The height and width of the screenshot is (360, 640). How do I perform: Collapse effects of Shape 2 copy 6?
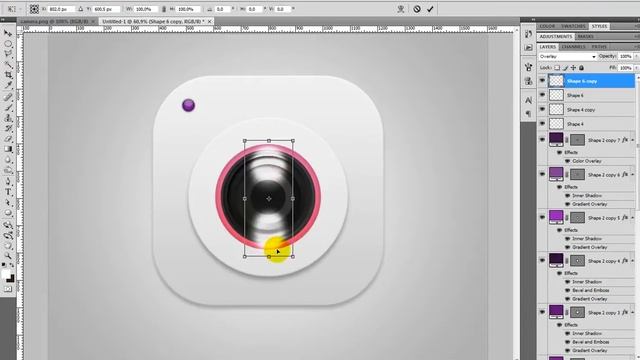point(633,175)
